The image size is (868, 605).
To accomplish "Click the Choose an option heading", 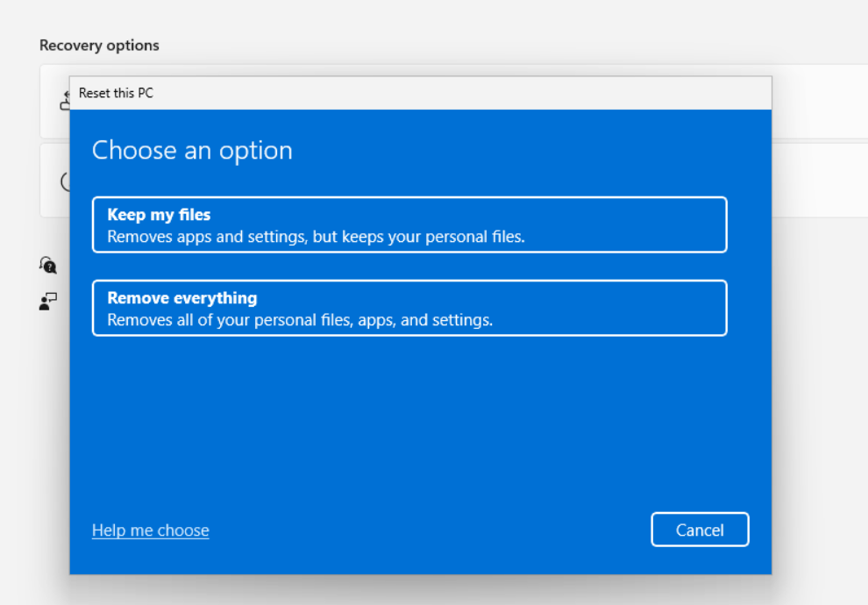I will click(x=192, y=151).
